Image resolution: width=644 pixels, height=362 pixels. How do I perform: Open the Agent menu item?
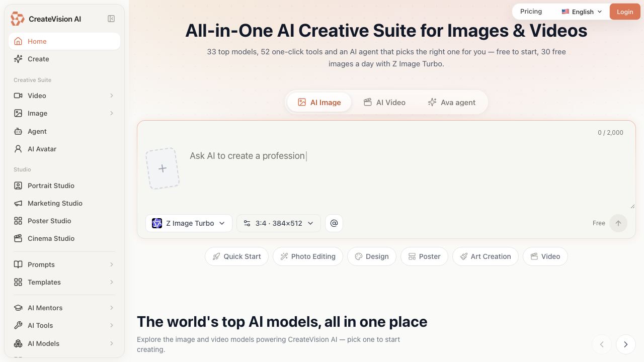click(64, 131)
